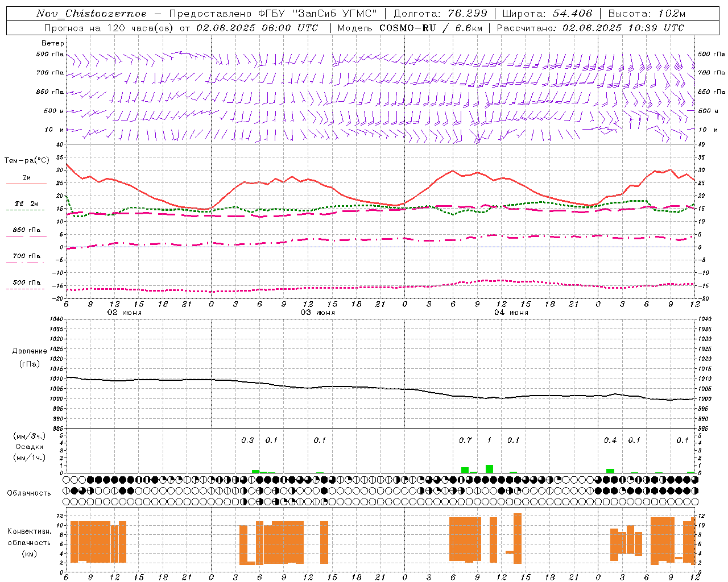Click the Широта: 54.406 value
728x582 pixels.
click(547, 14)
